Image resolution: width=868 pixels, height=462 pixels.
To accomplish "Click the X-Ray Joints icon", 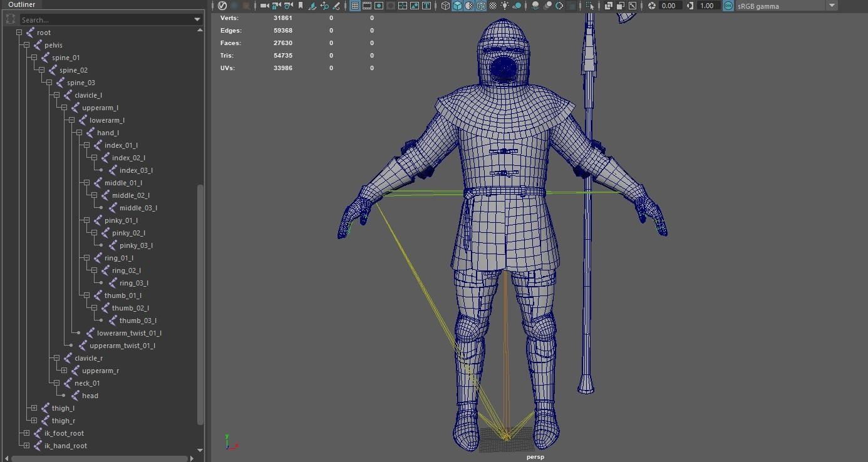I will coord(633,6).
